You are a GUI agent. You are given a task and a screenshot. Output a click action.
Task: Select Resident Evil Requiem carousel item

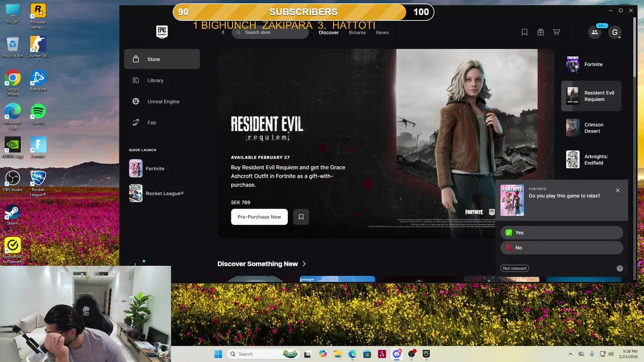591,96
